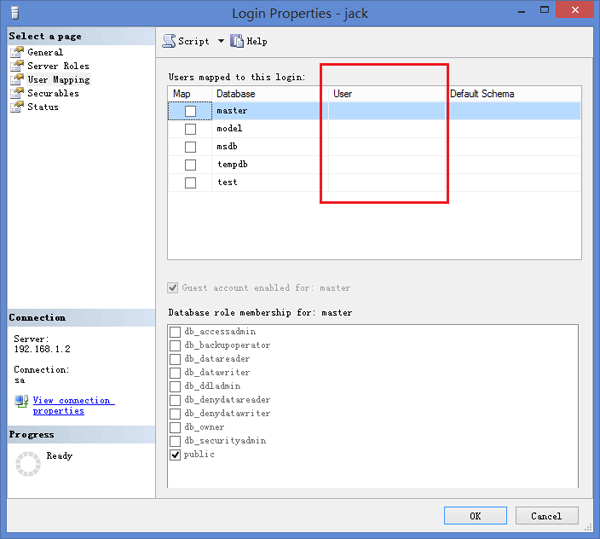Tick the Map checkbox for msdb
This screenshot has width=600, height=539.
click(x=190, y=147)
